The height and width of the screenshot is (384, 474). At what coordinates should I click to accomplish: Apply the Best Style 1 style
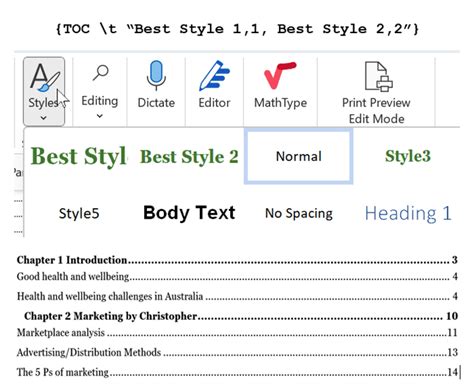point(78,156)
